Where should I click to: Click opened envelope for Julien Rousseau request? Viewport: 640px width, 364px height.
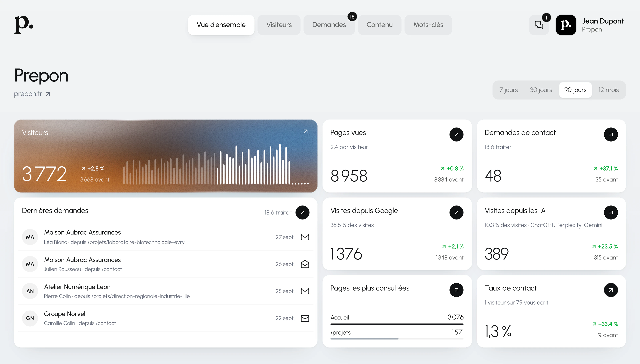305,264
